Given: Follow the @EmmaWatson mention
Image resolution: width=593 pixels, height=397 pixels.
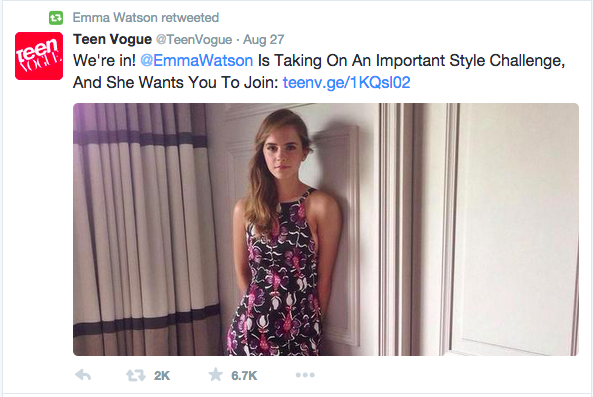Looking at the screenshot, I should click(196, 60).
